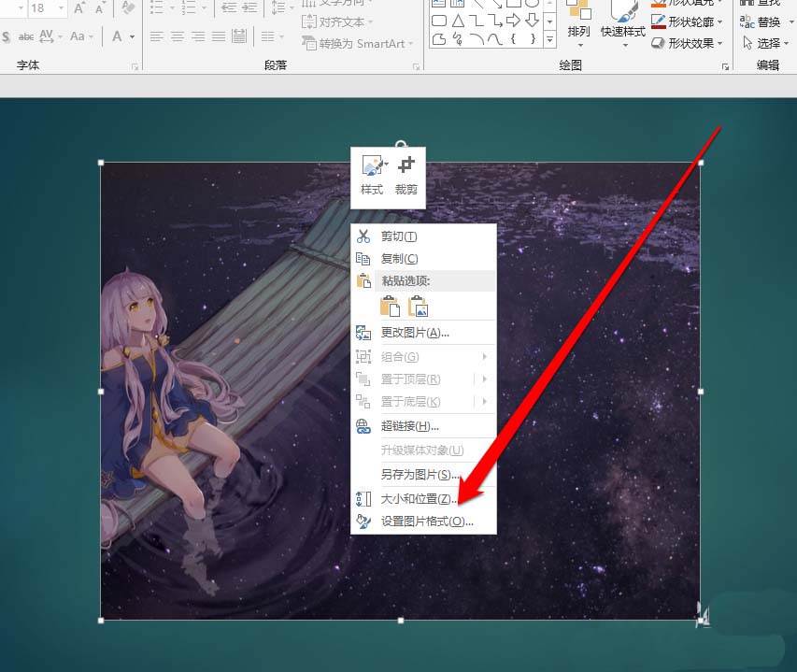
Task: Click the align left icon
Action: 157,36
